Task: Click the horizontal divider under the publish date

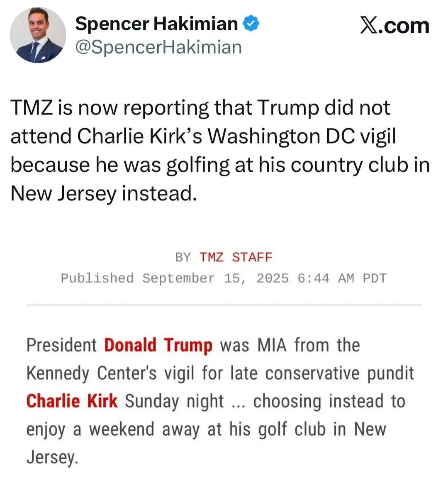Action: click(224, 305)
